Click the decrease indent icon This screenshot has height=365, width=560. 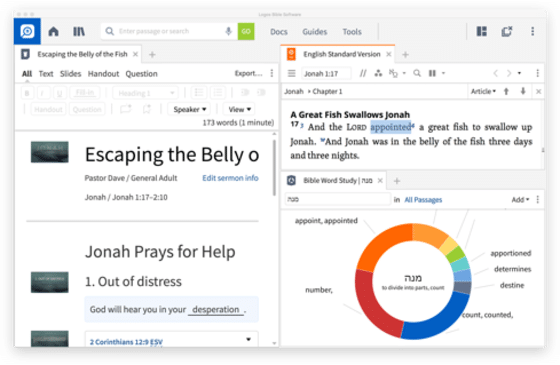245,92
